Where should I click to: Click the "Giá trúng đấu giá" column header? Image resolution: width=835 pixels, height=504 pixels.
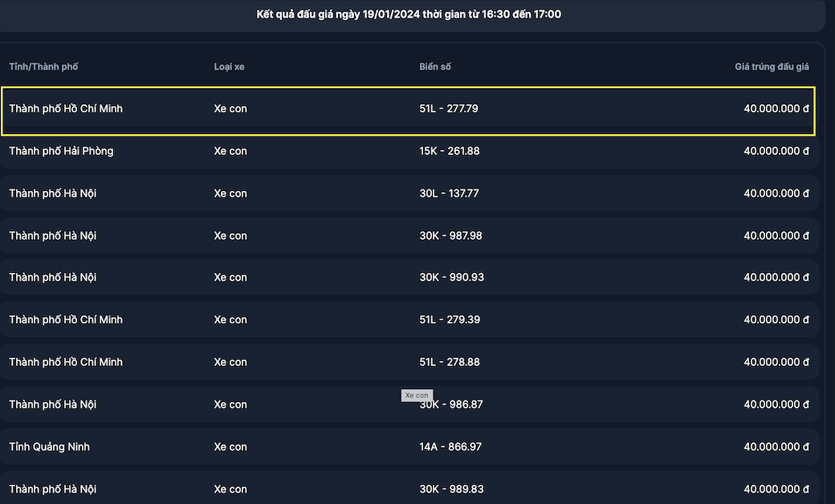pos(772,66)
